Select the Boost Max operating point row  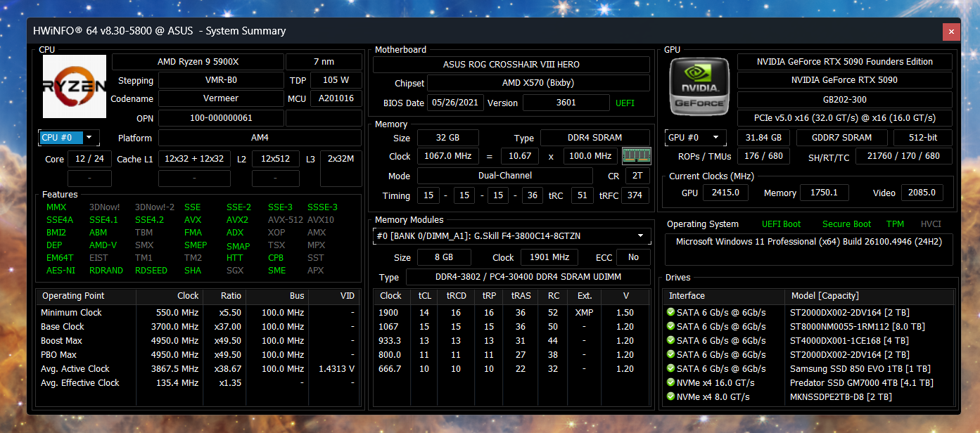(198, 341)
